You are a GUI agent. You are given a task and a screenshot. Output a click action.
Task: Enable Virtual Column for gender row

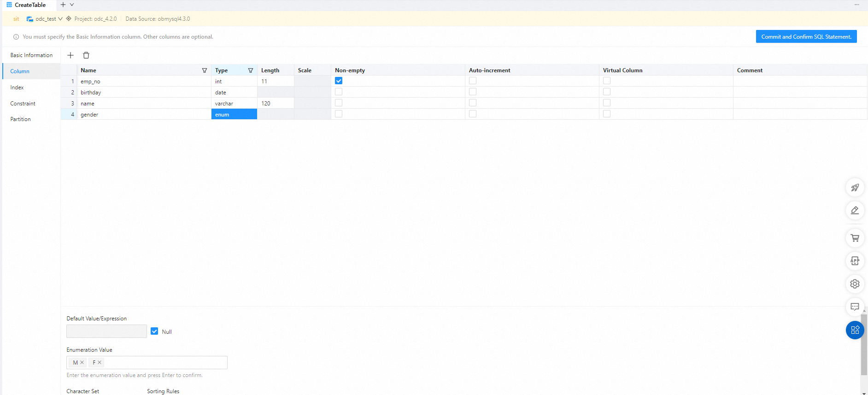(x=607, y=114)
